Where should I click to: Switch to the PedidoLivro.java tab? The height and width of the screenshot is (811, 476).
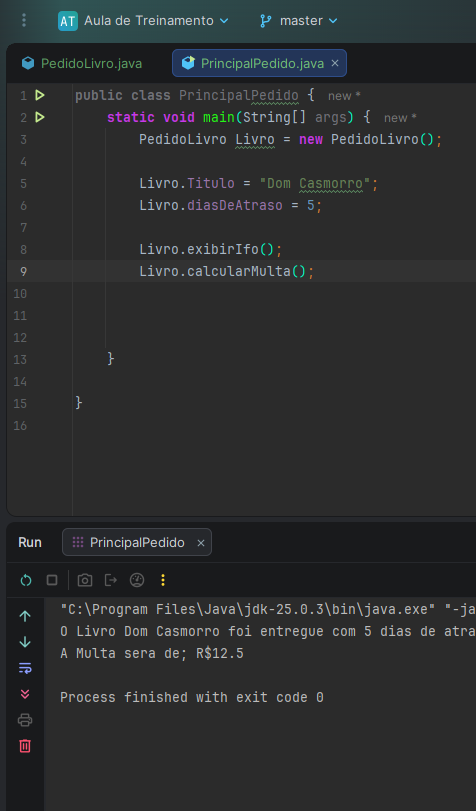[82, 63]
